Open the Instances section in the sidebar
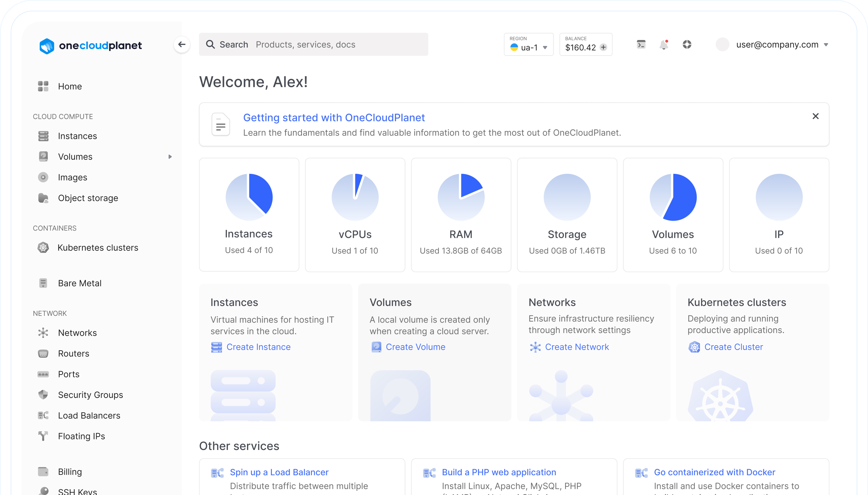This screenshot has height=495, width=868. coord(78,136)
